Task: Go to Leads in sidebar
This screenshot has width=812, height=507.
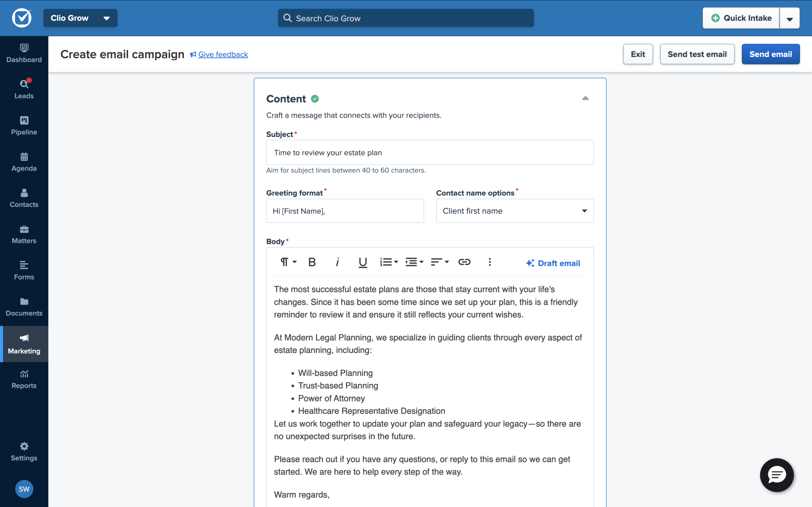Action: tap(24, 89)
